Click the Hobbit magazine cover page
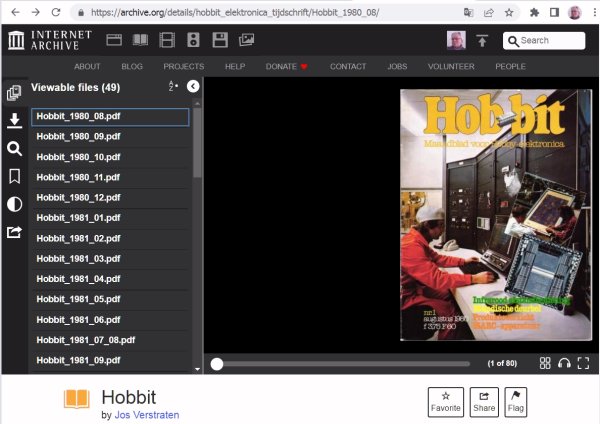The width and height of the screenshot is (600, 424). coord(496,215)
